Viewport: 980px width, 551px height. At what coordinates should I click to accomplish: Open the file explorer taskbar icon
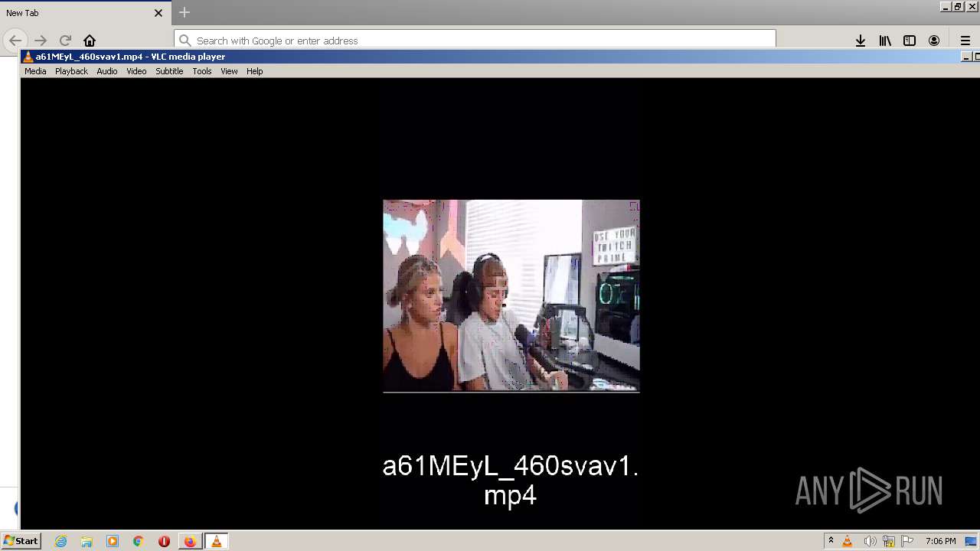(87, 541)
